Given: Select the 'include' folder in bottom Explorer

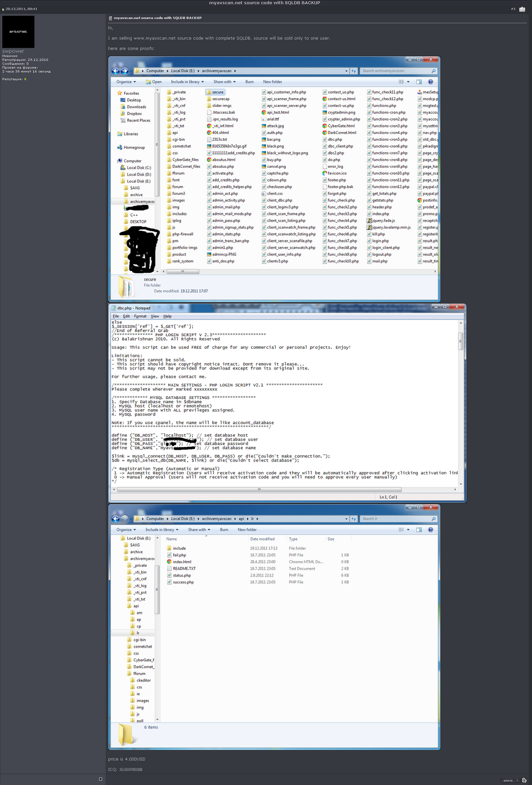Looking at the screenshot, I should (x=177, y=549).
